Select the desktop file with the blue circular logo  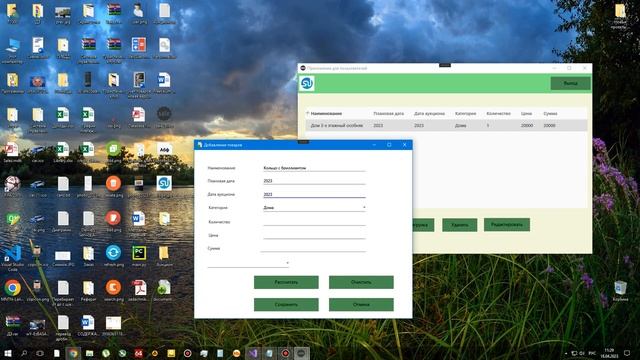(x=164, y=187)
